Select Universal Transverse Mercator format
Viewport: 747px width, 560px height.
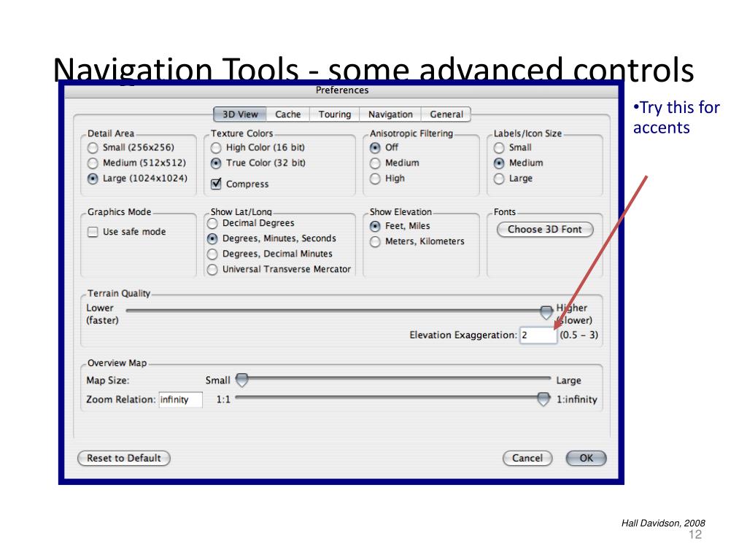(x=212, y=270)
